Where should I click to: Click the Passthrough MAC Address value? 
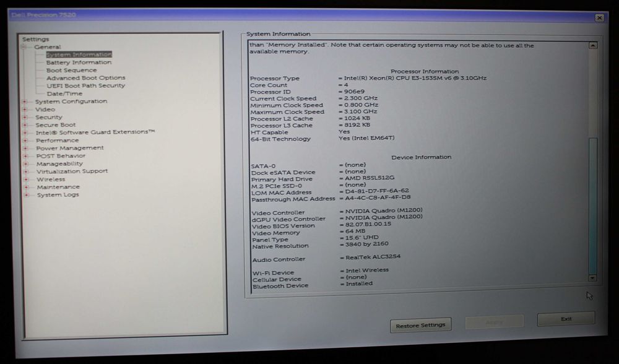[378, 197]
